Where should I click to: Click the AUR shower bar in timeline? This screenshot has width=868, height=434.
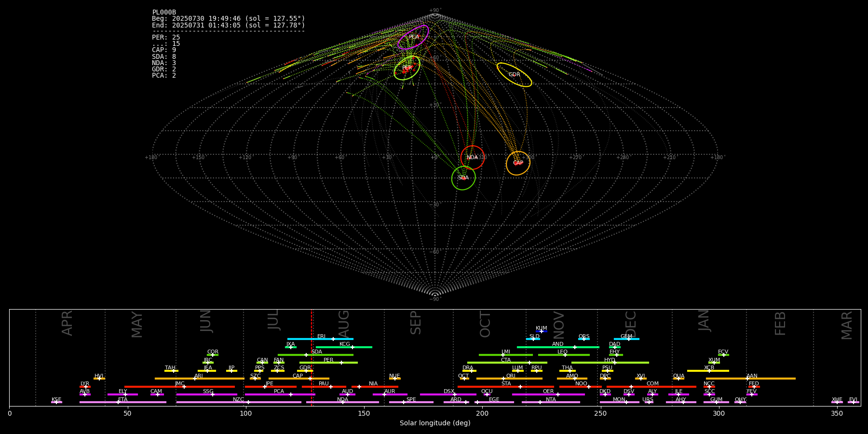pos(390,394)
